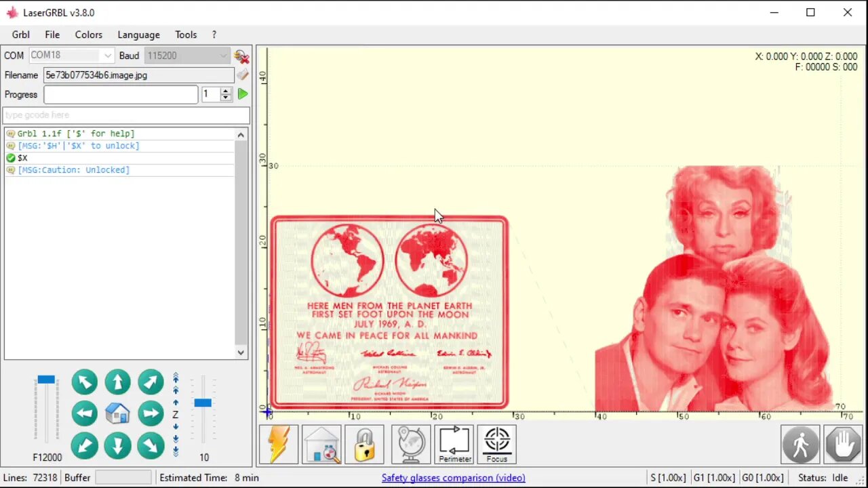This screenshot has width=868, height=488.
Task: Click the disconnect plug icon beside Baud
Action: 241,56
